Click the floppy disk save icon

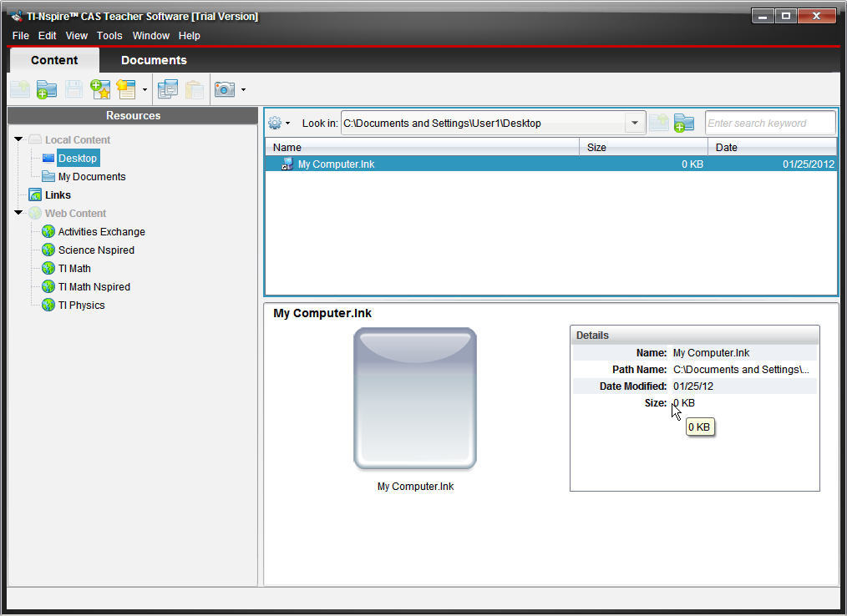pyautogui.click(x=74, y=89)
